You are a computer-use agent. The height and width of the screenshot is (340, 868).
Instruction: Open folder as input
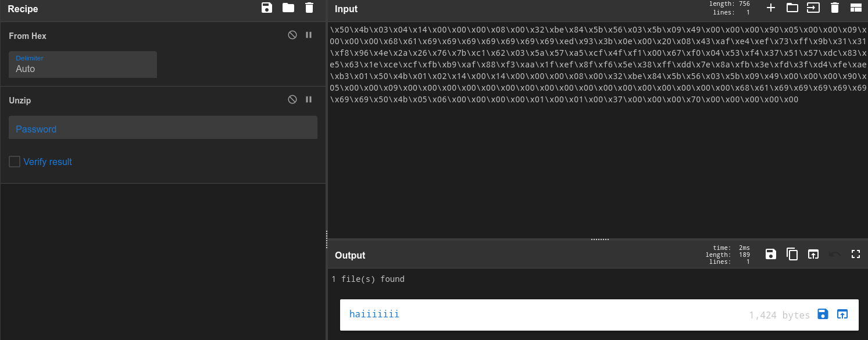pyautogui.click(x=792, y=8)
